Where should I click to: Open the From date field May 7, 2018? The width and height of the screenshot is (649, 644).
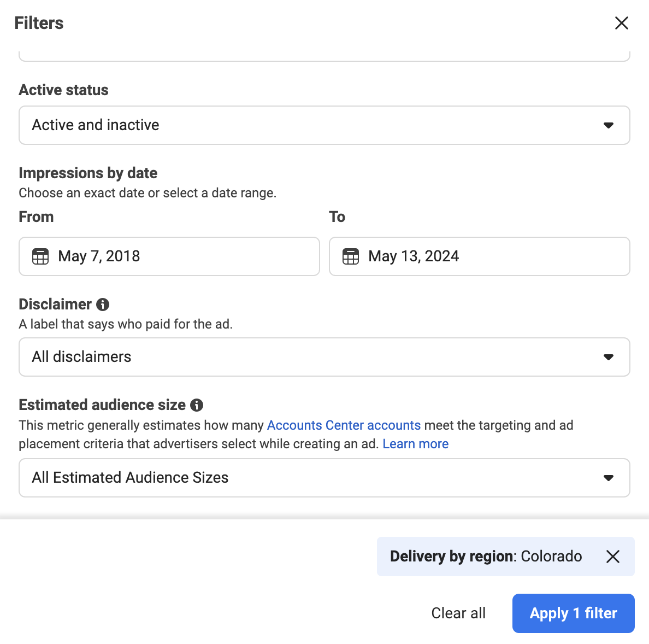click(169, 256)
